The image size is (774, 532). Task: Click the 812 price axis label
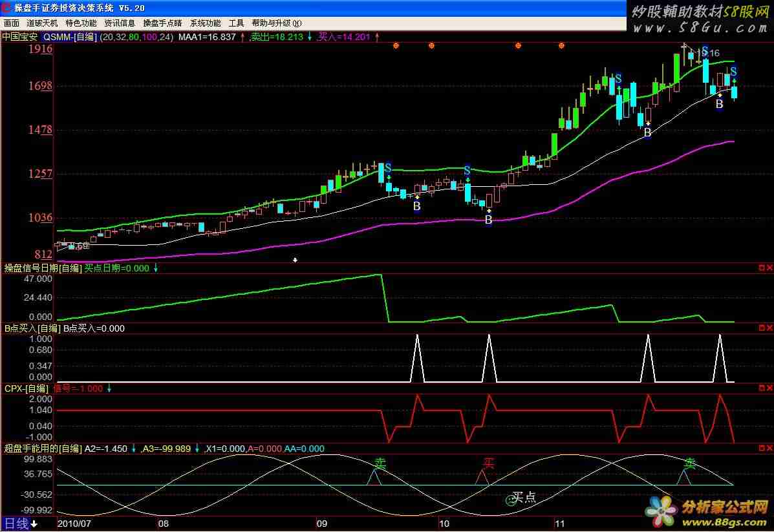[43, 254]
